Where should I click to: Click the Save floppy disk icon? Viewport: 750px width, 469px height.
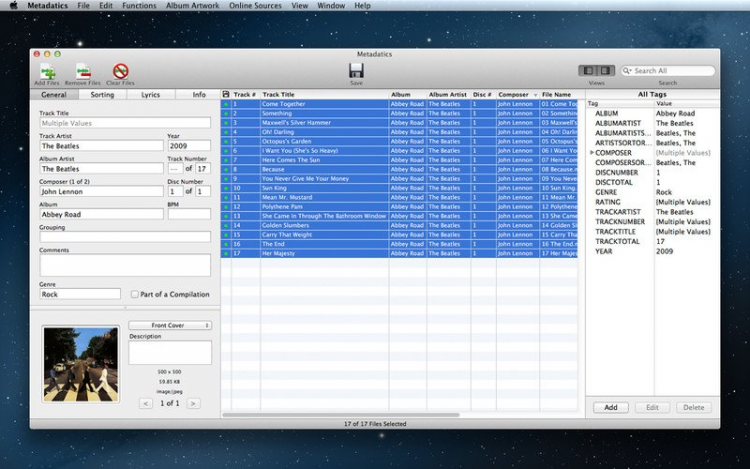pos(356,70)
